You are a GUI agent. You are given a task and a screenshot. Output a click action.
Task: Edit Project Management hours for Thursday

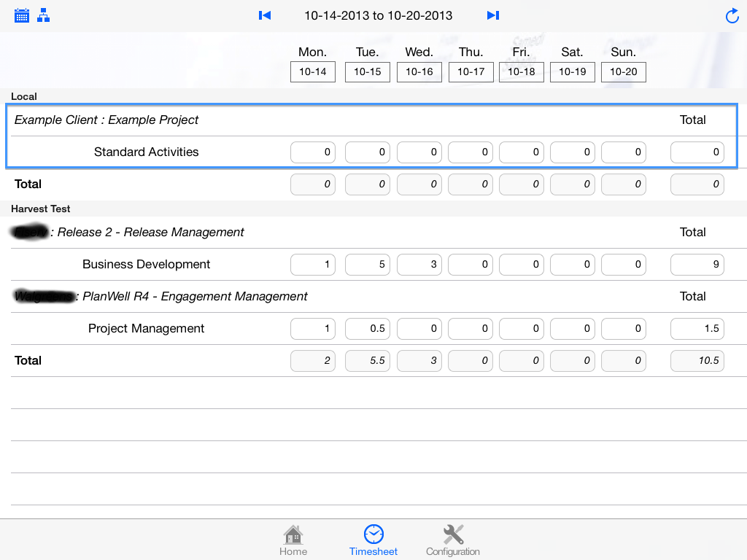point(471,329)
